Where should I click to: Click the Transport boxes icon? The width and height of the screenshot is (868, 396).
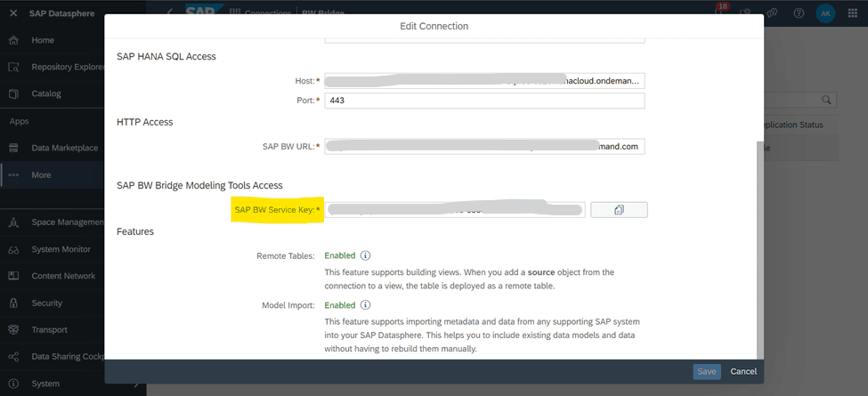coord(14,329)
